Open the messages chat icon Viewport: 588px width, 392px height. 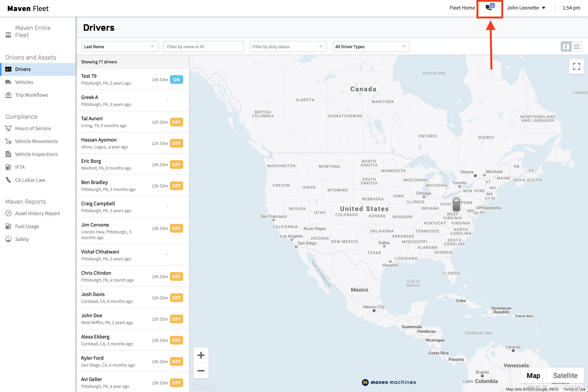click(x=489, y=8)
